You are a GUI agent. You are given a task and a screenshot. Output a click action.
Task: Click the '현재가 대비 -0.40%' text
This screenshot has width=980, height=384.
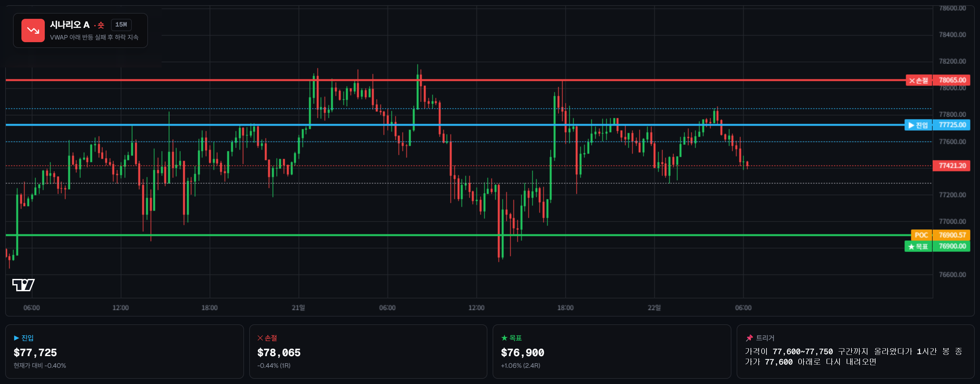40,366
